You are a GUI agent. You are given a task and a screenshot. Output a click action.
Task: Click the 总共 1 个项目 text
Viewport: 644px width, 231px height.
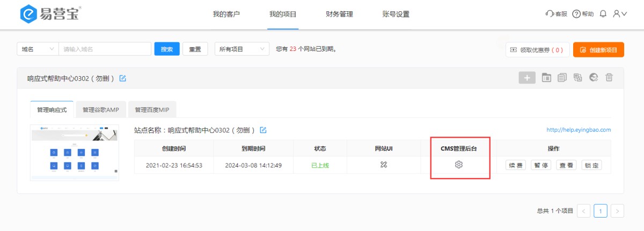pyautogui.click(x=555, y=211)
